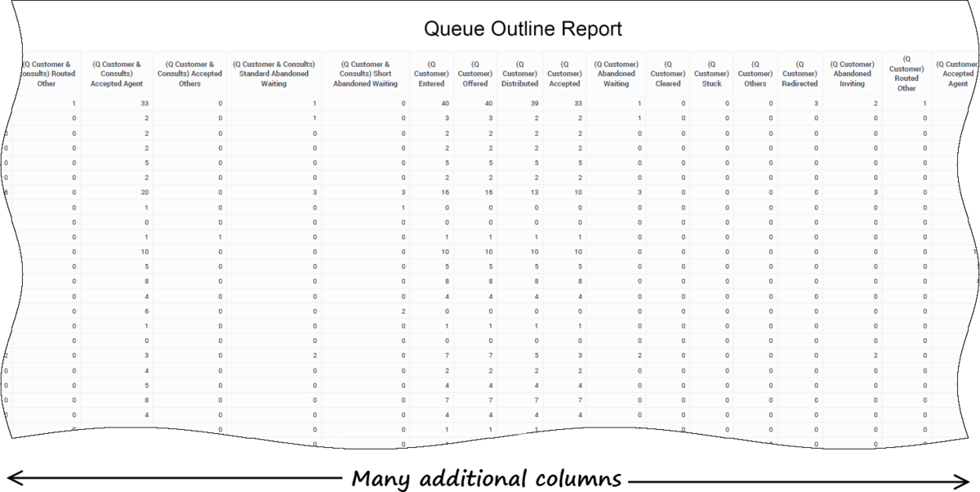
Task: Click the (Q Customer) Accepted column header
Action: [564, 74]
